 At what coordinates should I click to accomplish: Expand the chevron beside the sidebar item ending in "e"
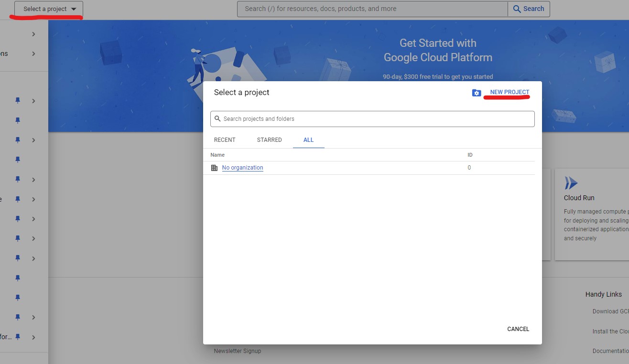33,199
